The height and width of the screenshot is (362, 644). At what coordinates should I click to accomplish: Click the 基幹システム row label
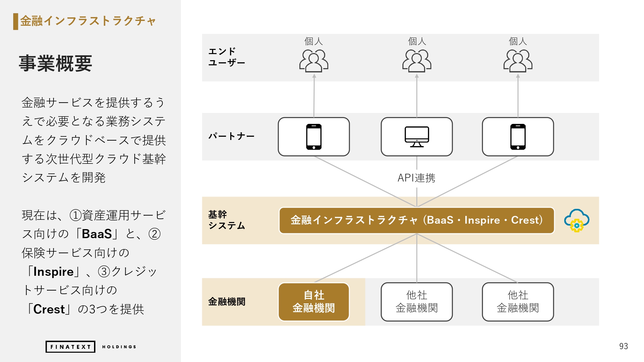click(x=226, y=220)
